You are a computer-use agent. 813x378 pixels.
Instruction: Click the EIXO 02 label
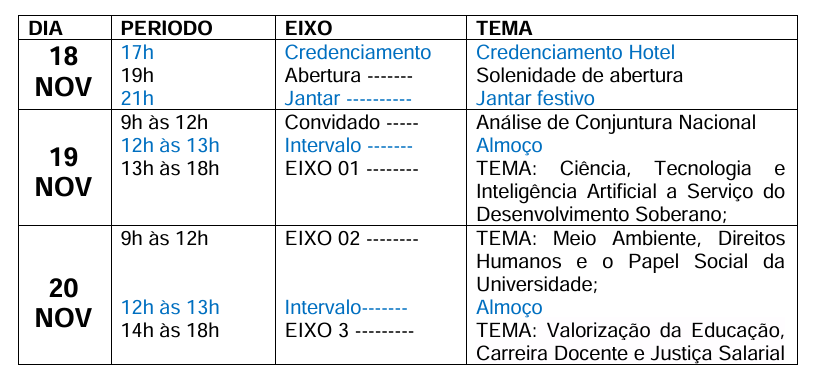[322, 239]
